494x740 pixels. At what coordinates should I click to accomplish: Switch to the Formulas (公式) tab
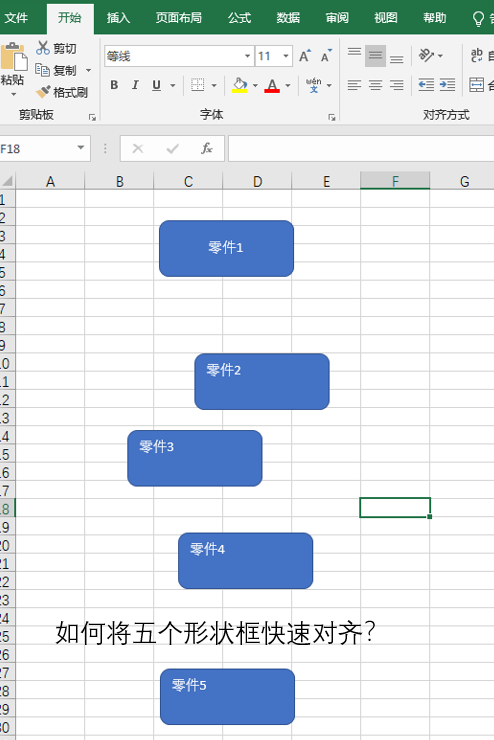pos(239,18)
